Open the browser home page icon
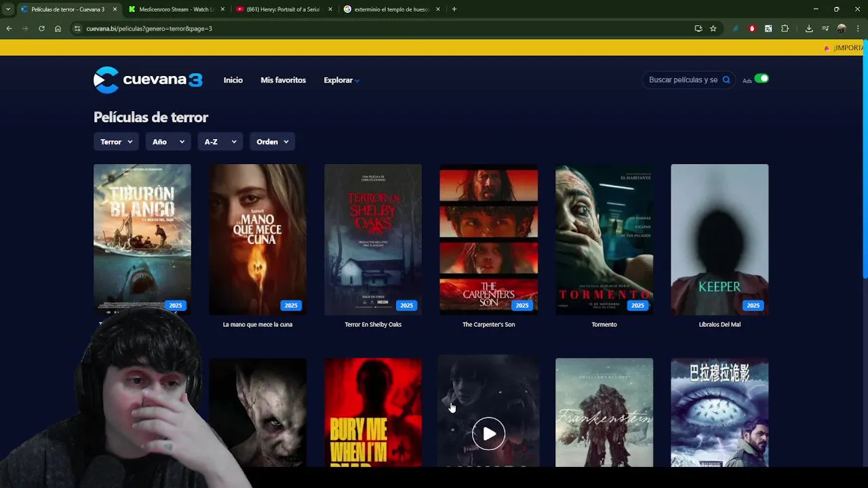Viewport: 868px width, 488px height. coord(58,28)
